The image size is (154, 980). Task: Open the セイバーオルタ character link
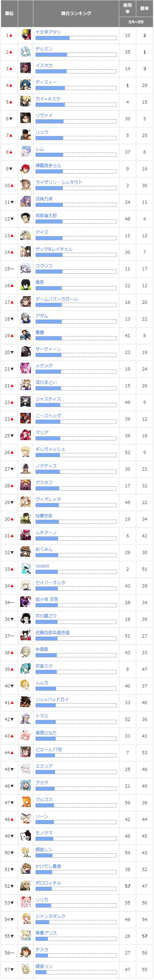pyautogui.click(x=50, y=582)
